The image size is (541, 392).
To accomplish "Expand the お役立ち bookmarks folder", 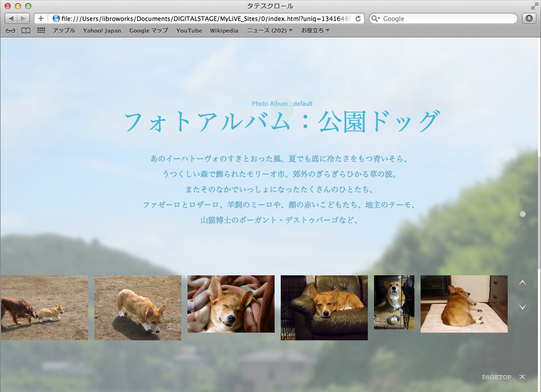I will point(316,31).
